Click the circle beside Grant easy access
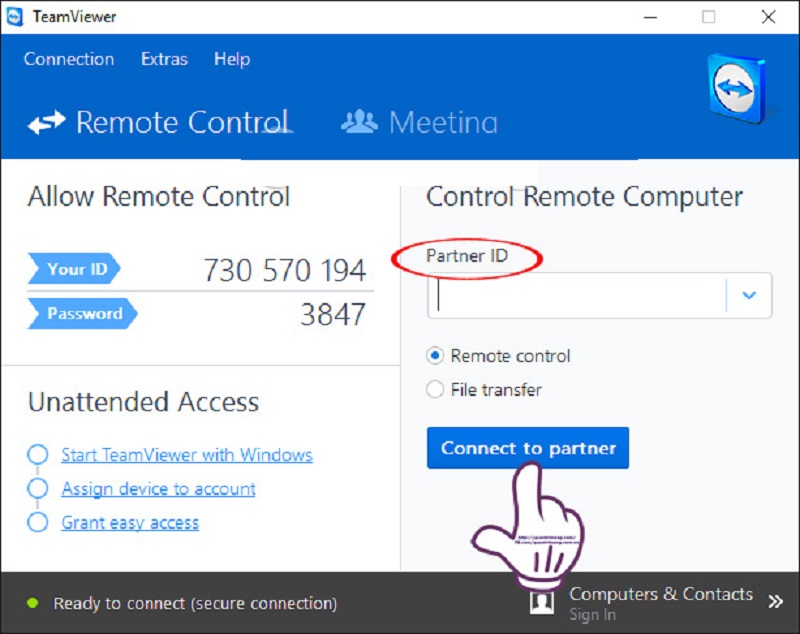 (38, 522)
